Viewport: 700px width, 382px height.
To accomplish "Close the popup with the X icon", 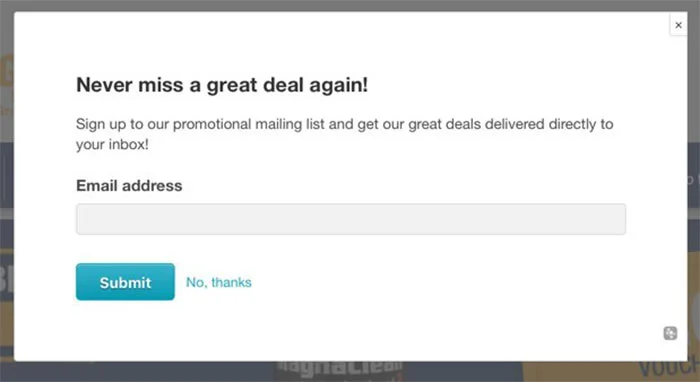I will pyautogui.click(x=678, y=25).
